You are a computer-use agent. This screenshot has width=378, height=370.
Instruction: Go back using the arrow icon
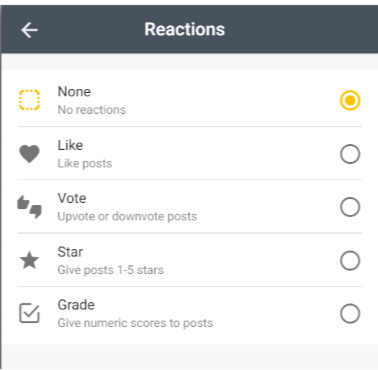point(29,30)
